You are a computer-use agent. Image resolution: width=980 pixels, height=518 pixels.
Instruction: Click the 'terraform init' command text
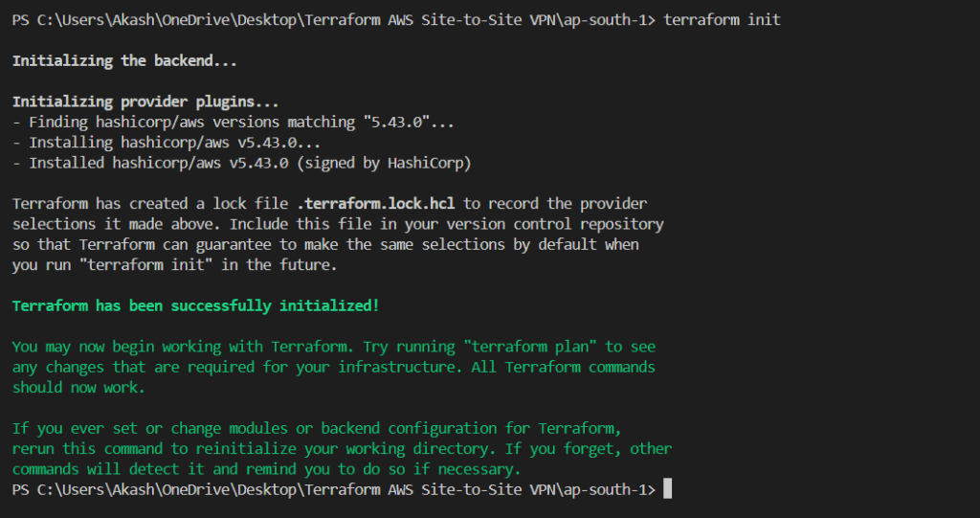[x=722, y=20]
